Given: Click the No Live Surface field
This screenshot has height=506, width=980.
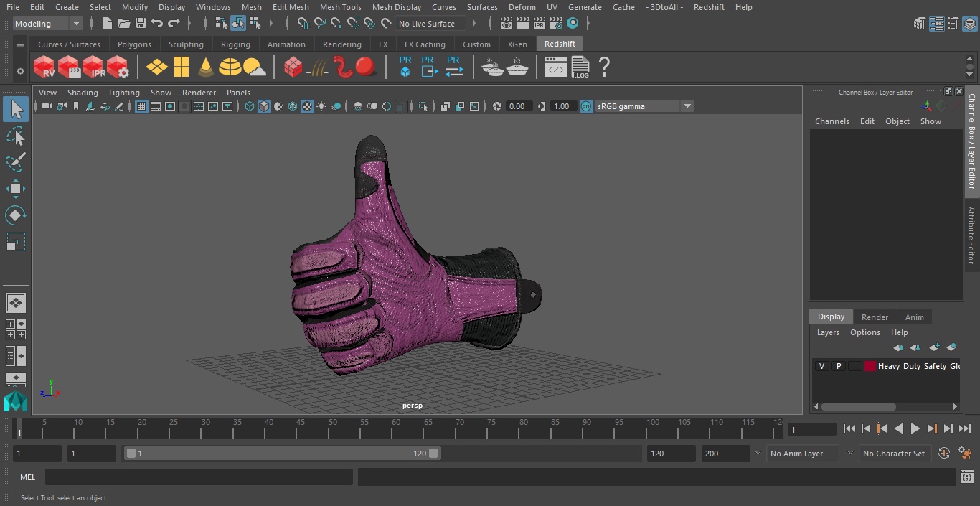Looking at the screenshot, I should [x=430, y=24].
